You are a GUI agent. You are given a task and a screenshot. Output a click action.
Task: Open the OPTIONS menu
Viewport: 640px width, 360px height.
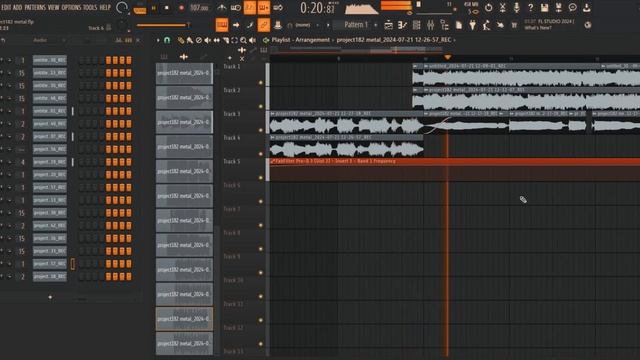click(71, 7)
